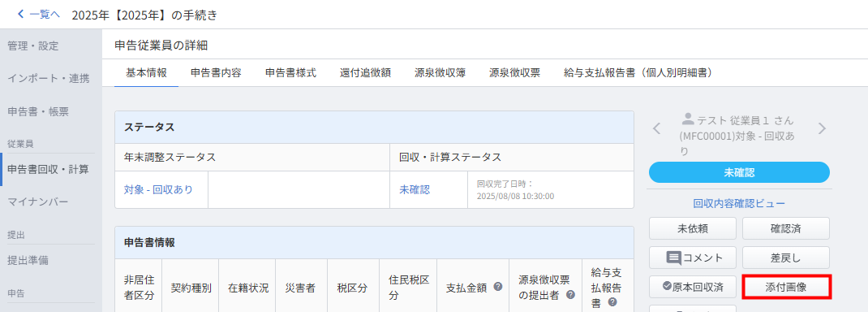Open the 添付画像 button

[x=785, y=287]
